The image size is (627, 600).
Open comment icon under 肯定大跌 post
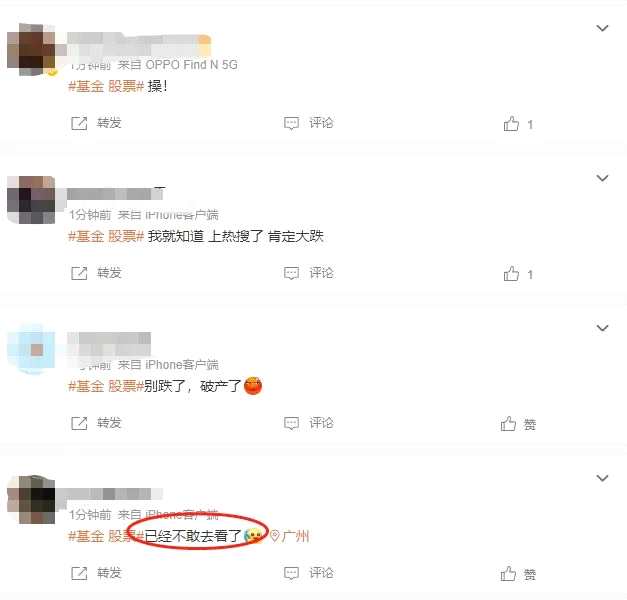pos(291,273)
